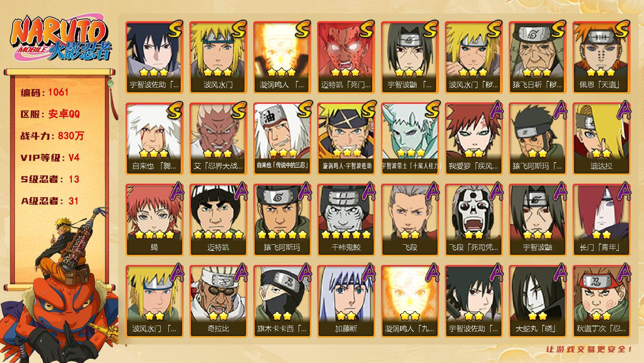The height and width of the screenshot is (363, 644).
Task: Choose the 干柿鬼鲛 ninja card
Action: point(346,220)
